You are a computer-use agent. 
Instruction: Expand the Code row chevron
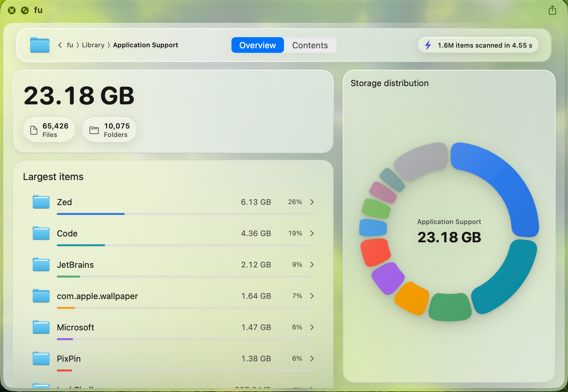click(312, 233)
